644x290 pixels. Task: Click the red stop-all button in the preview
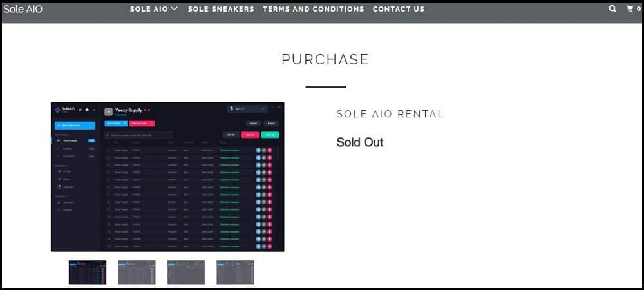tap(250, 135)
